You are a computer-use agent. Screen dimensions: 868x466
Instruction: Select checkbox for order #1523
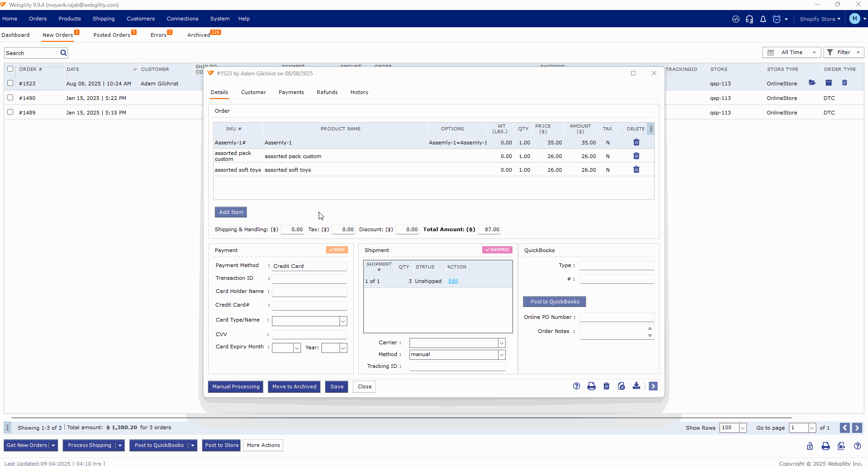[10, 84]
